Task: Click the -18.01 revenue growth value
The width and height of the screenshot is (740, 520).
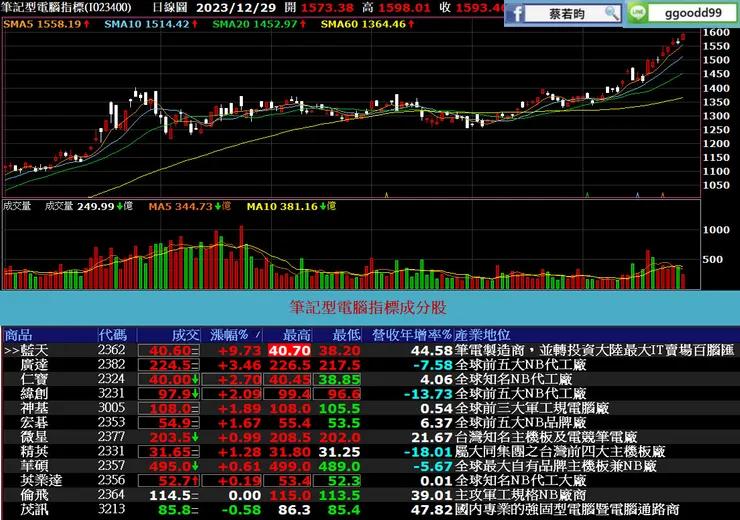Action: point(429,452)
